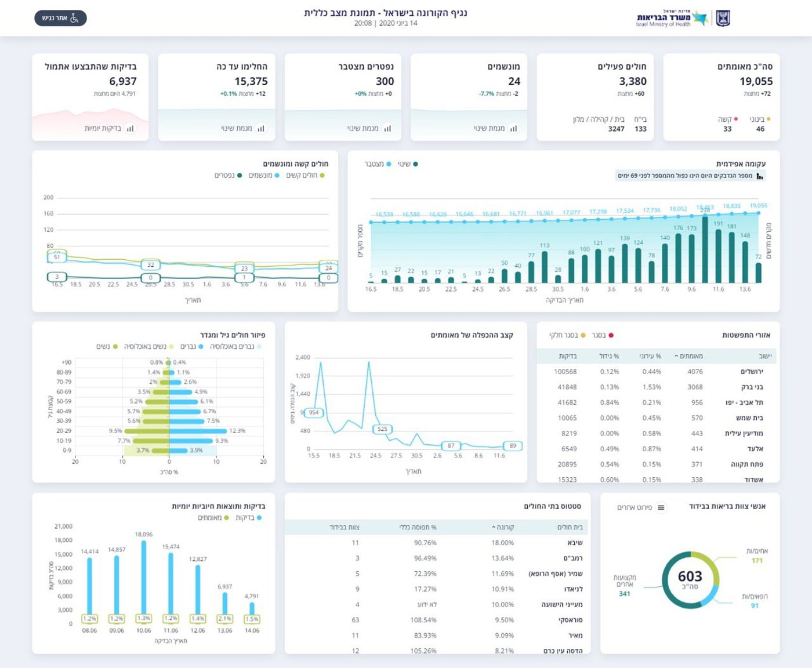Image resolution: width=812 pixels, height=668 pixels.
Task: Open hamburger menu for other breakdown
Action: click(661, 508)
